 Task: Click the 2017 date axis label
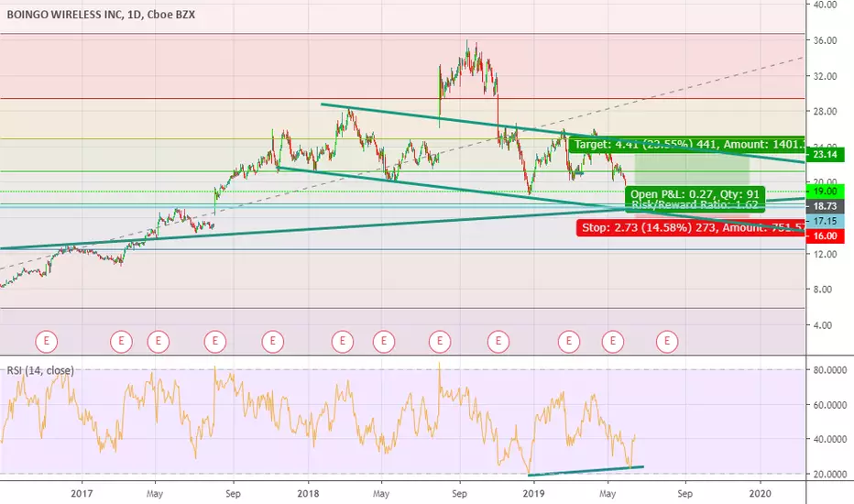coord(82,494)
